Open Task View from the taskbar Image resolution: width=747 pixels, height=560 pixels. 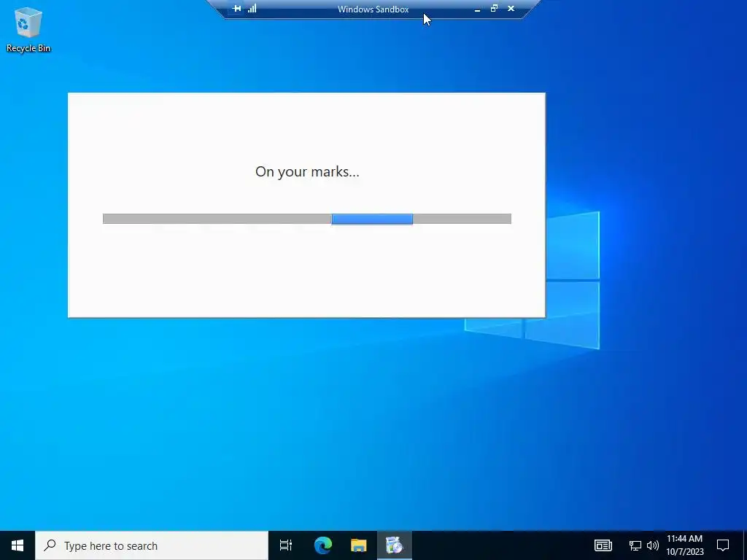pos(286,545)
